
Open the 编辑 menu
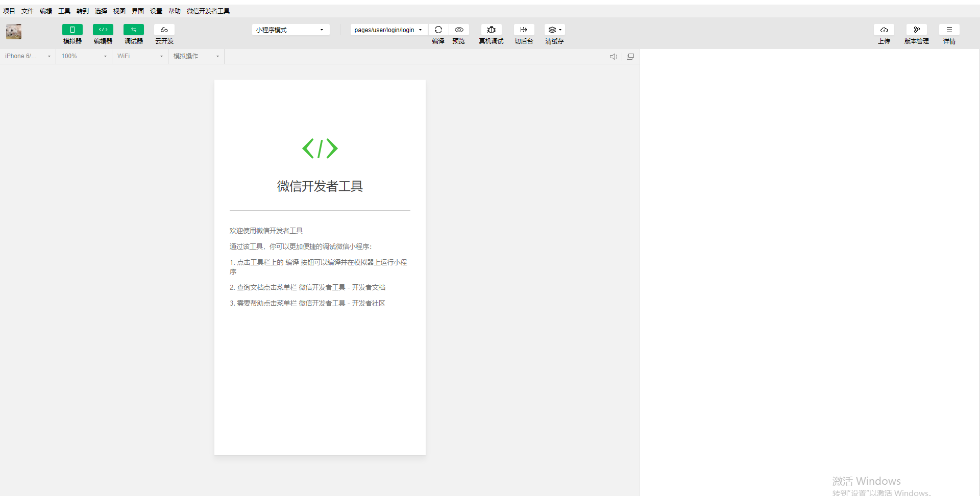(46, 11)
